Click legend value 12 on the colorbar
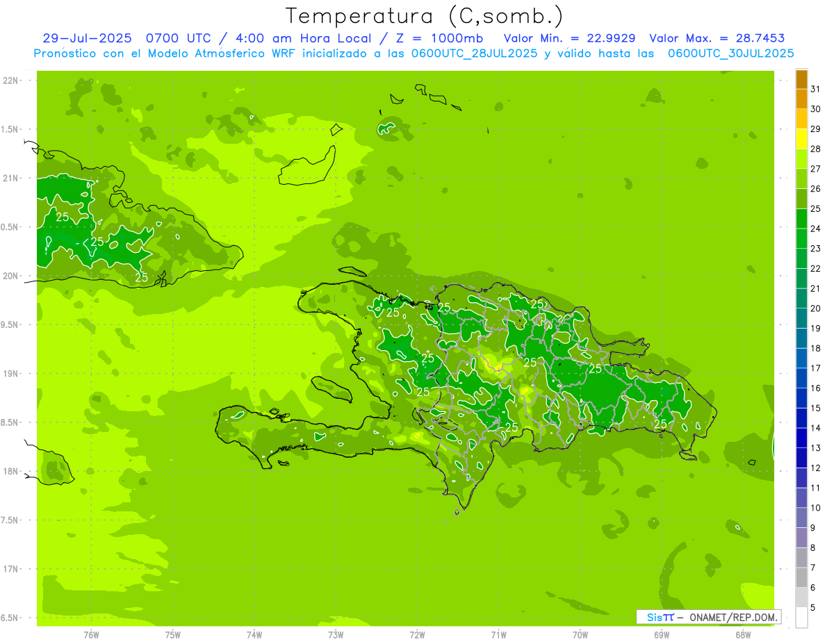 [x=815, y=468]
